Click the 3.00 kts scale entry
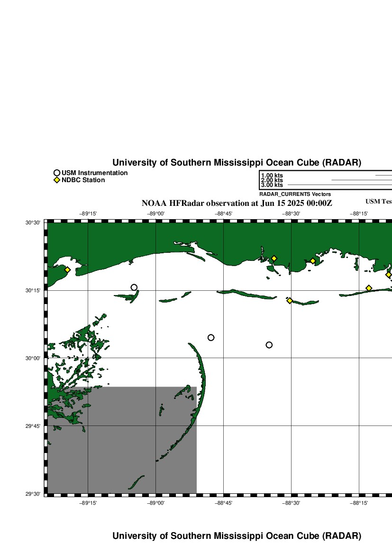This screenshot has height=555, width=392. click(272, 185)
